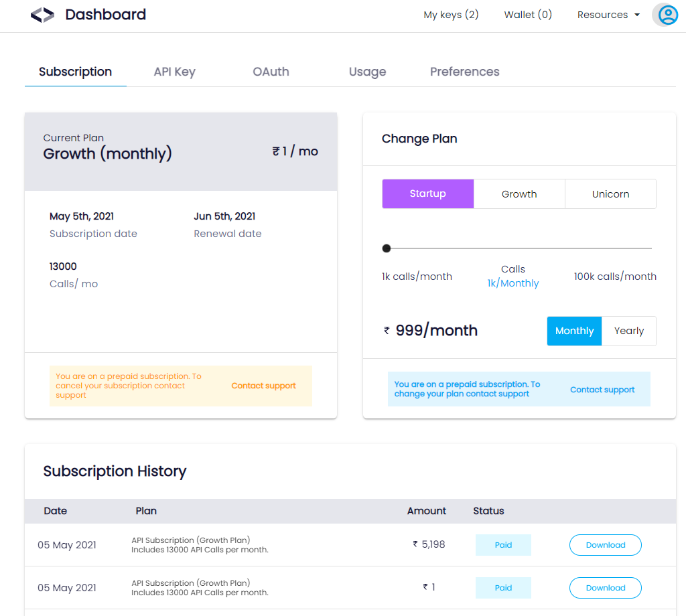Viewport: 686px width, 616px height.
Task: Click the Status column header
Action: [x=488, y=511]
